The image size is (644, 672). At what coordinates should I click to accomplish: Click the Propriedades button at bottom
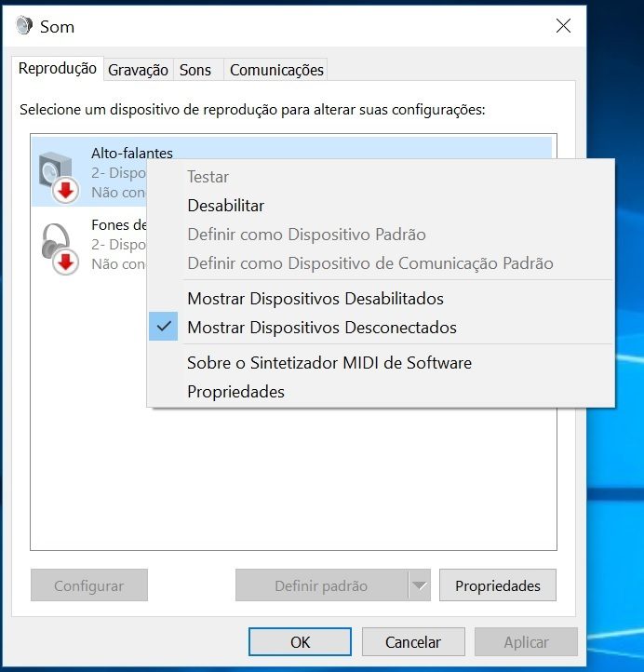click(498, 585)
